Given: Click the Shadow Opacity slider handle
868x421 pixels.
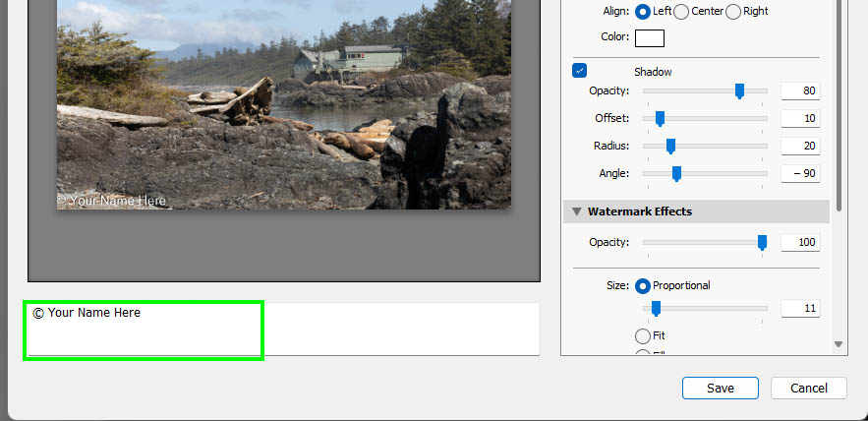Looking at the screenshot, I should pos(739,90).
